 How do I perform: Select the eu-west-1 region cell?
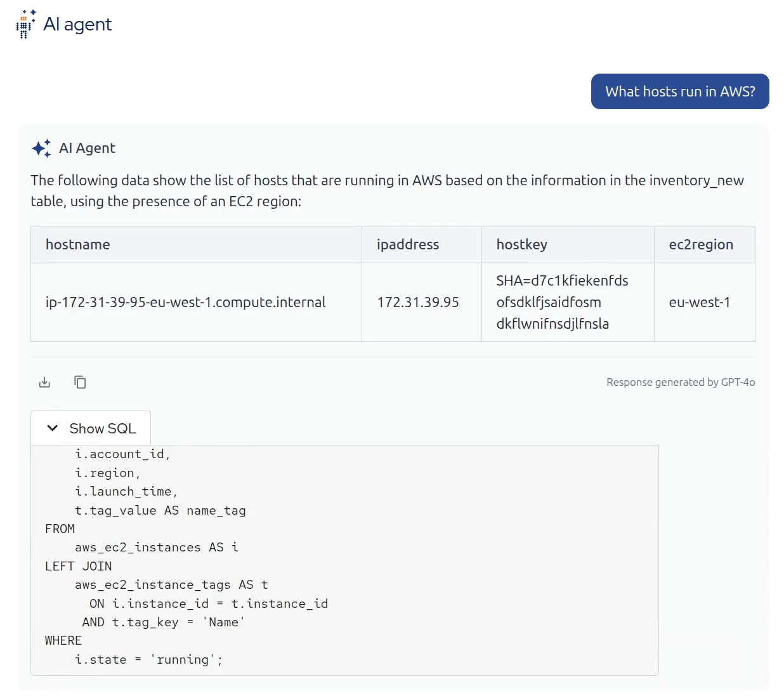[x=700, y=303]
